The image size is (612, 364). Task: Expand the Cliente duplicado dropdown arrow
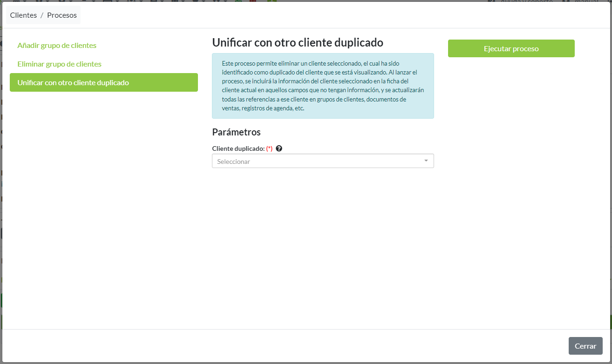tap(426, 161)
